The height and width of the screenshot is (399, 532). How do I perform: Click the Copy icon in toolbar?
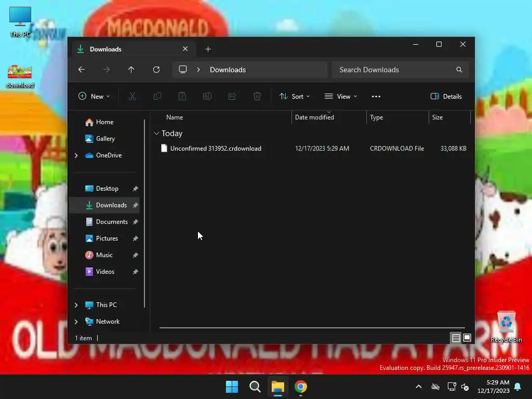point(157,96)
